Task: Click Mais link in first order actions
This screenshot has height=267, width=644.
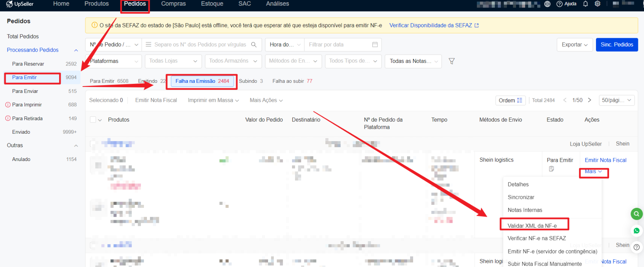Action: click(593, 172)
